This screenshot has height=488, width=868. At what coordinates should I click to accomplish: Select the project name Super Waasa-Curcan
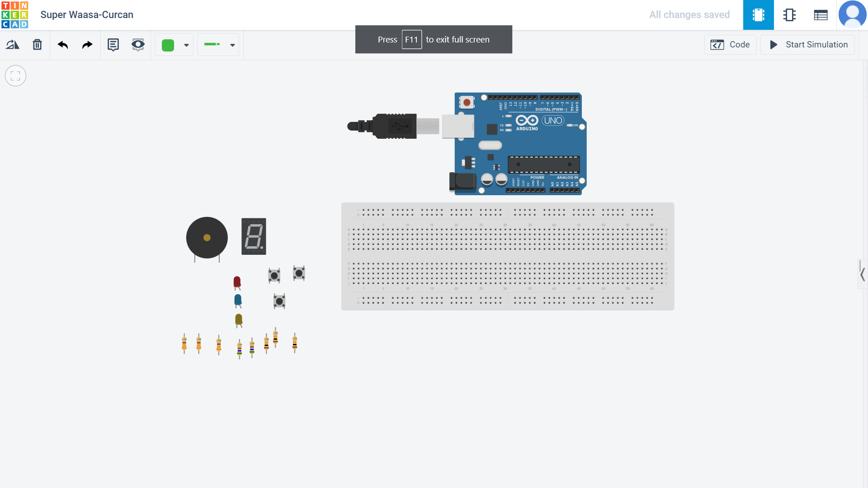click(87, 15)
